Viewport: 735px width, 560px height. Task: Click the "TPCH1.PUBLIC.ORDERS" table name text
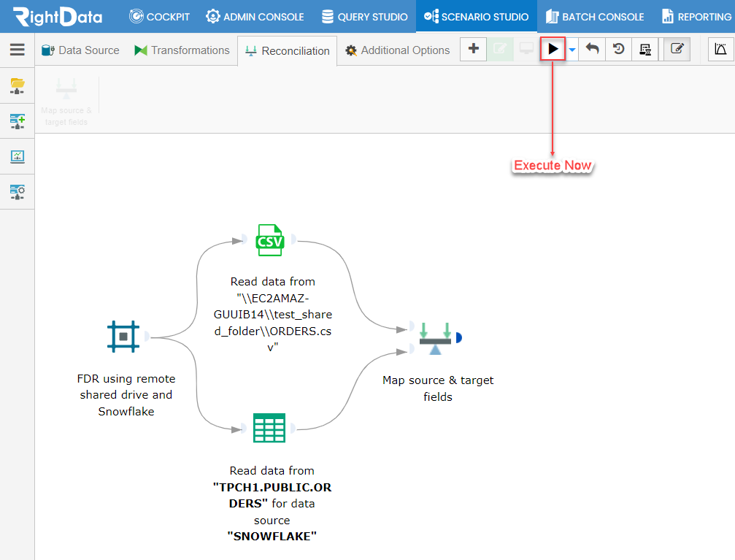coord(272,495)
